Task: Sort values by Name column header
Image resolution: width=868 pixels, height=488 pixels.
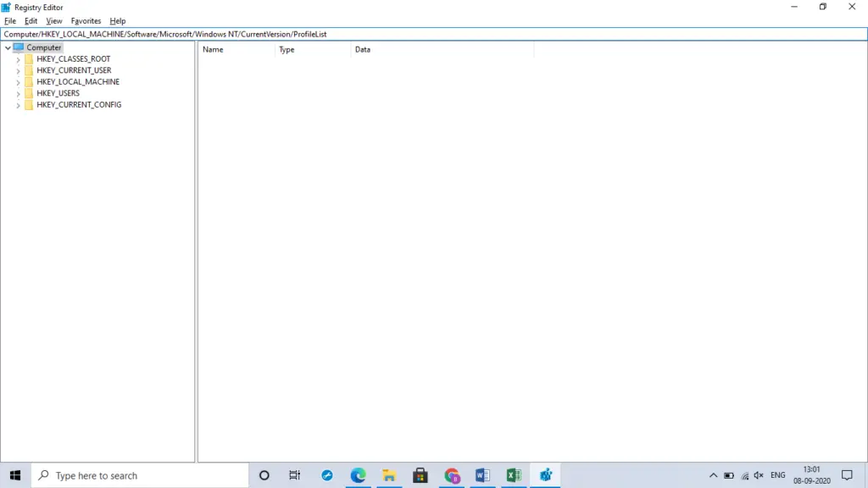Action: [x=236, y=50]
